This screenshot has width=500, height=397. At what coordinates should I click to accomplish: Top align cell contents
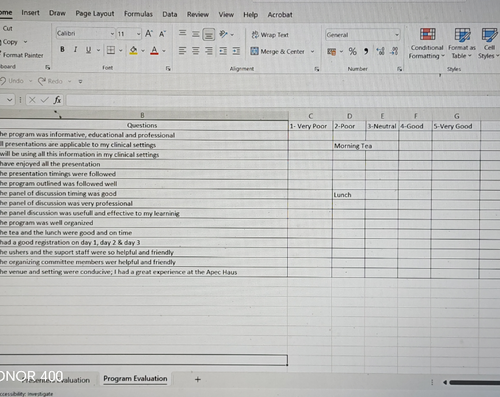[x=182, y=33]
